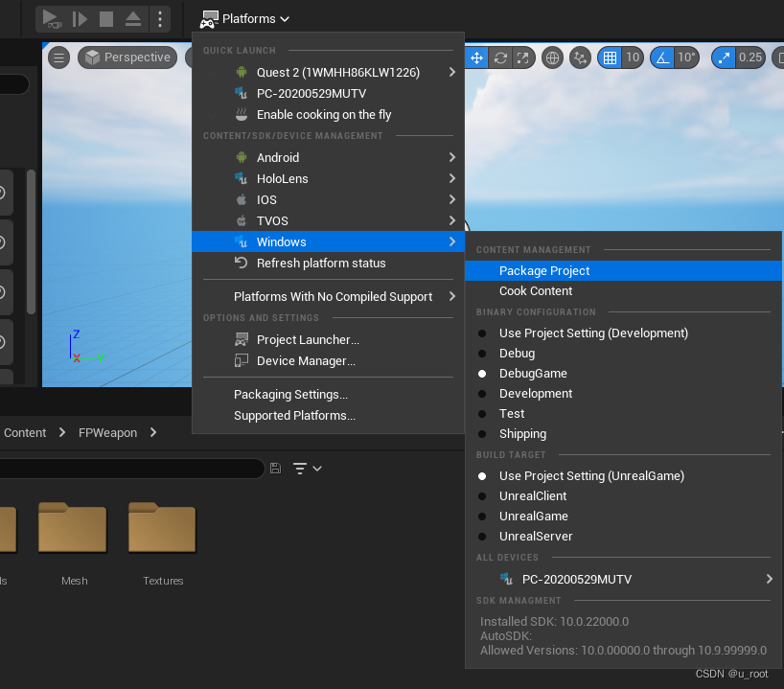This screenshot has height=689, width=784.
Task: Open the Perspective view mode menu
Action: [x=127, y=57]
